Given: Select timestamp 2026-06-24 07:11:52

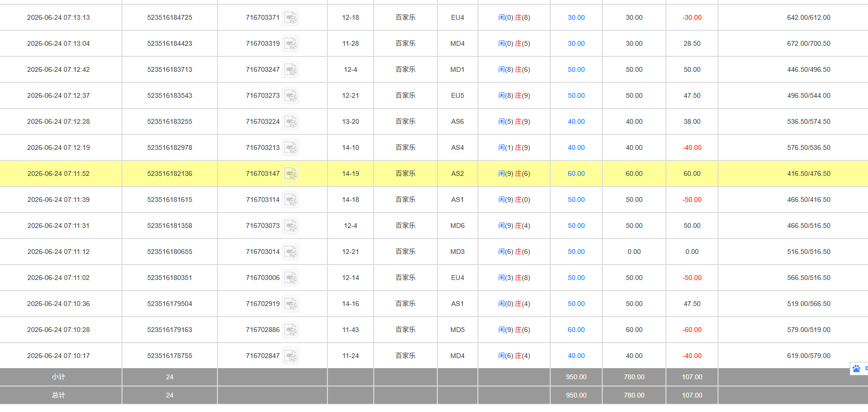Looking at the screenshot, I should point(58,173).
